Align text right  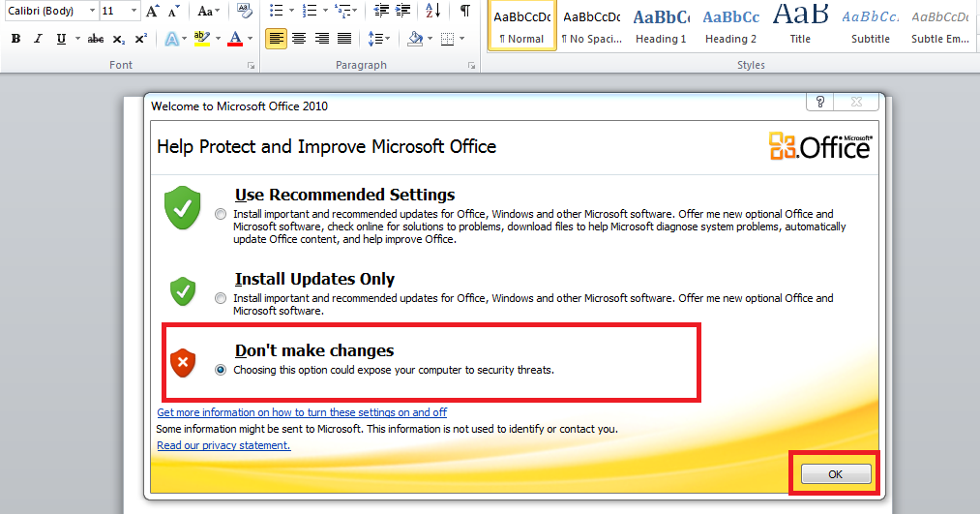click(x=322, y=39)
